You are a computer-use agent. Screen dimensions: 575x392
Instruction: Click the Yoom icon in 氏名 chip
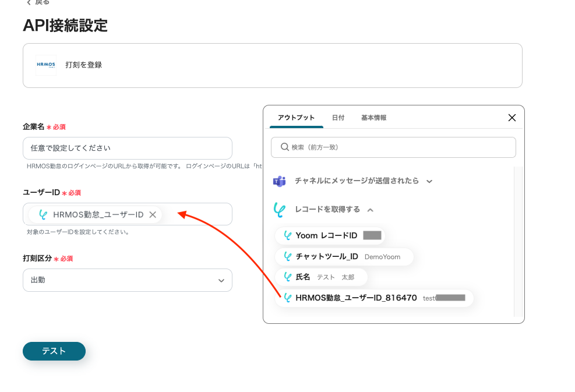tap(288, 277)
